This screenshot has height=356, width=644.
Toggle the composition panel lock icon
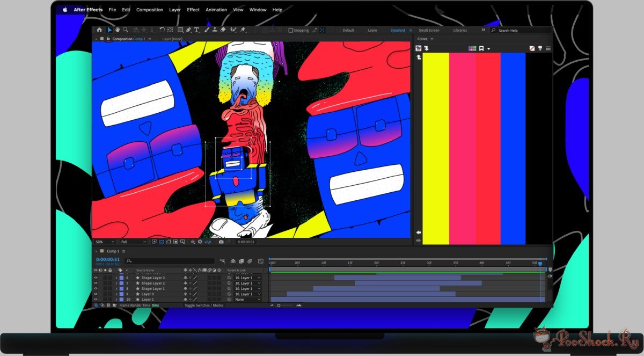108,39
